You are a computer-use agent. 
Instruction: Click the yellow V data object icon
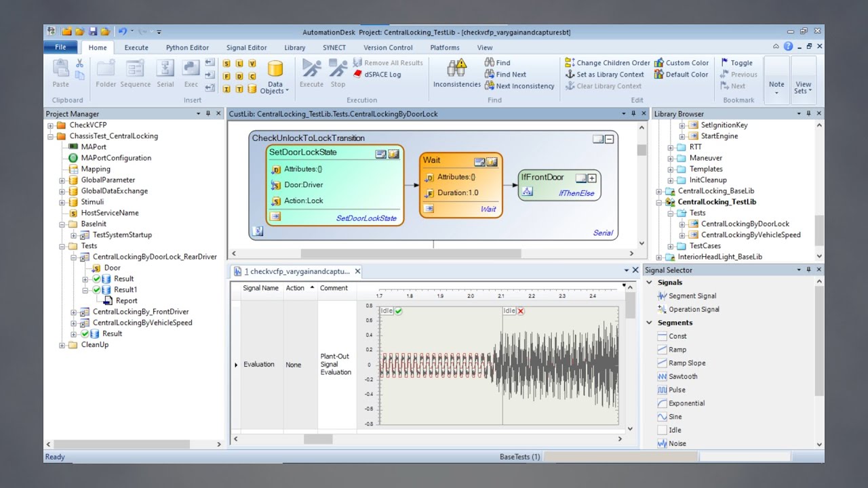point(252,63)
